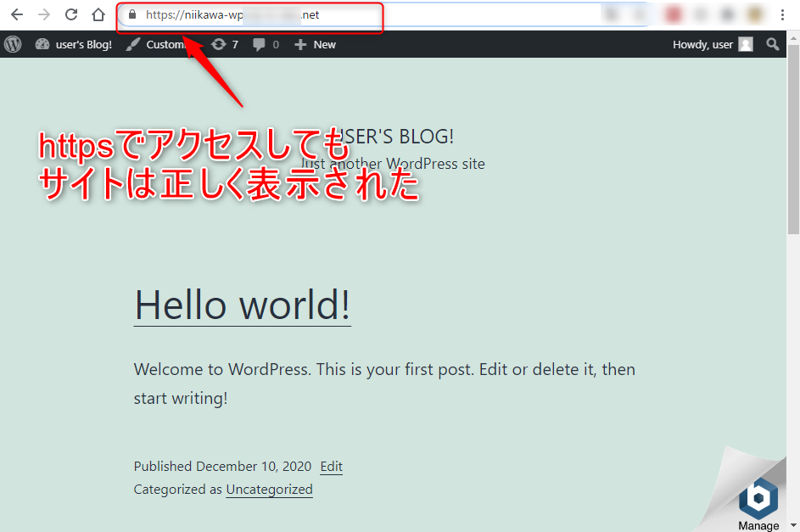Click the Manage hexagon logo watermark
Image resolution: width=800 pixels, height=532 pixels.
click(x=758, y=496)
